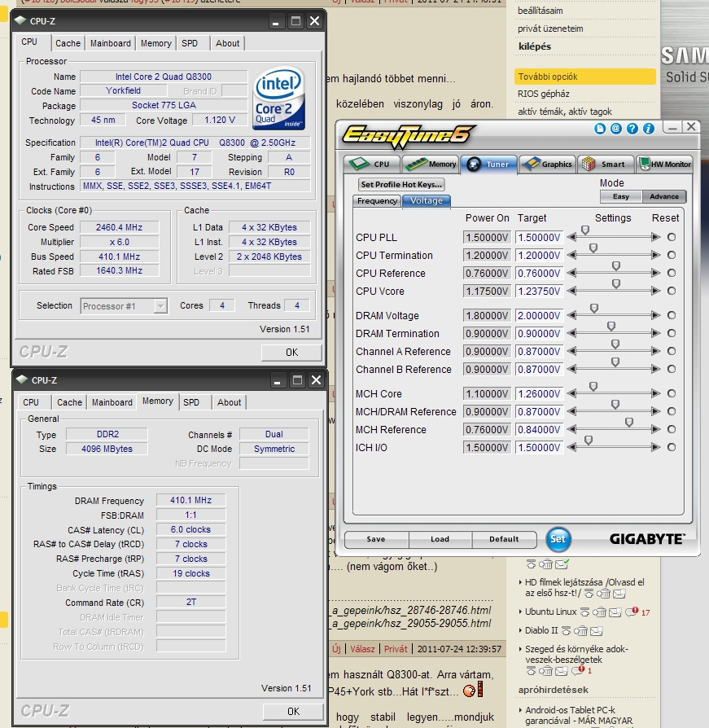This screenshot has height=728, width=709.
Task: Select Reset radio for CPU Reference
Action: [x=672, y=273]
